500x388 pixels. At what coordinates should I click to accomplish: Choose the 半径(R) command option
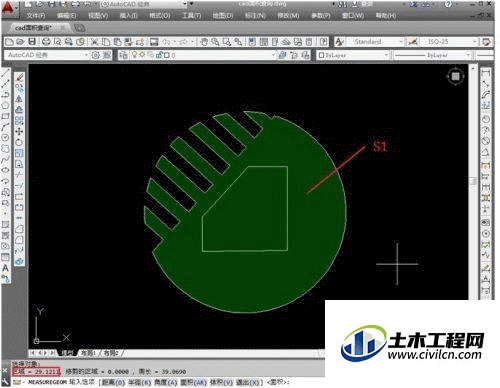click(139, 382)
